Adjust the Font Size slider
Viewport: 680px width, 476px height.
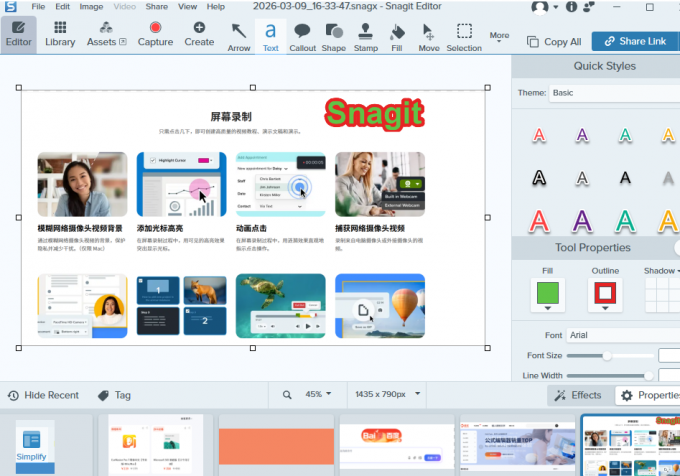pyautogui.click(x=607, y=356)
